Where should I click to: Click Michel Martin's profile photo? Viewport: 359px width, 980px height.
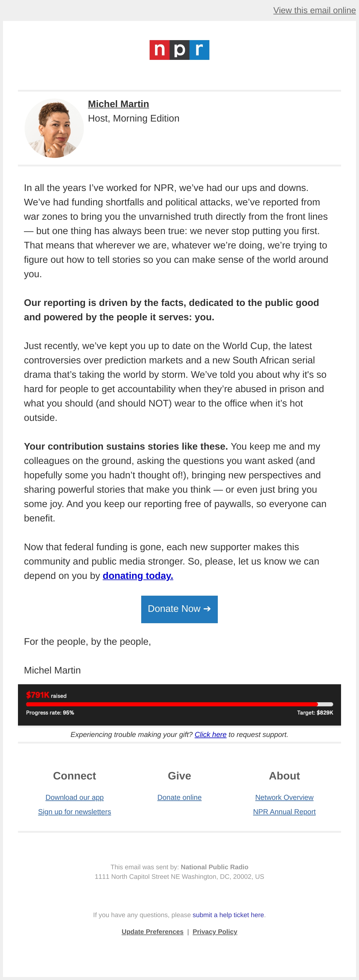coord(54,128)
